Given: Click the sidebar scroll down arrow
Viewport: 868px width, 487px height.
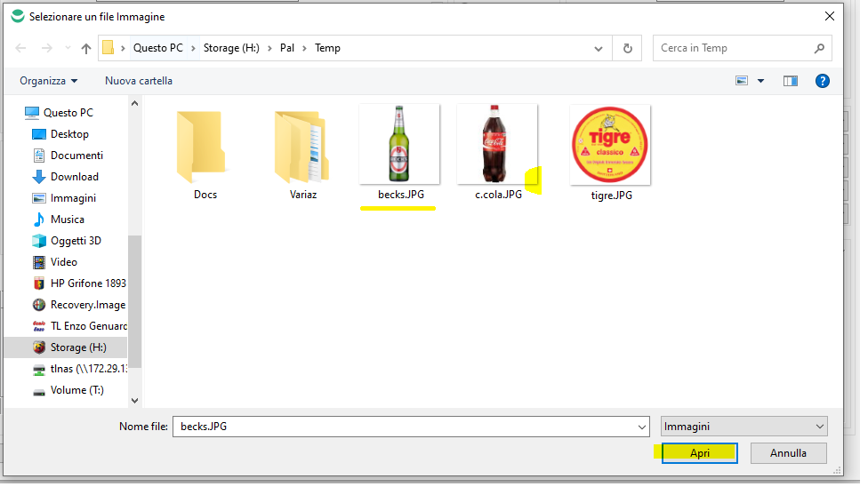Looking at the screenshot, I should pyautogui.click(x=134, y=401).
